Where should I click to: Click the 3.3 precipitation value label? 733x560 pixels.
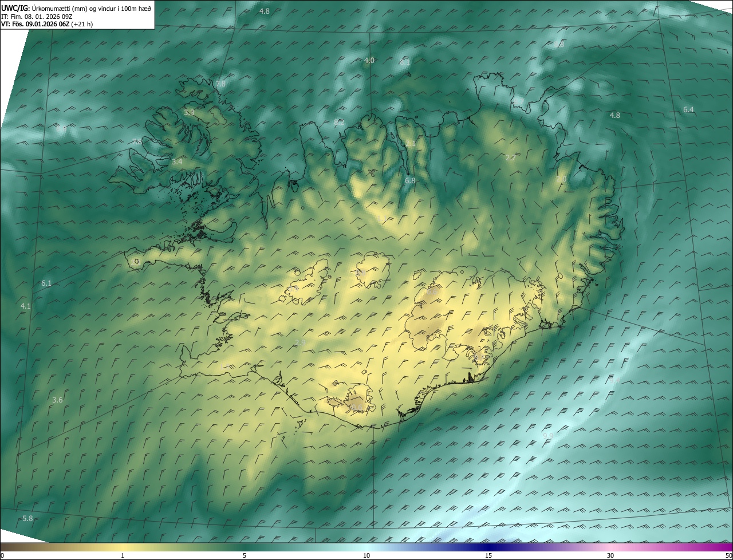coord(189,112)
